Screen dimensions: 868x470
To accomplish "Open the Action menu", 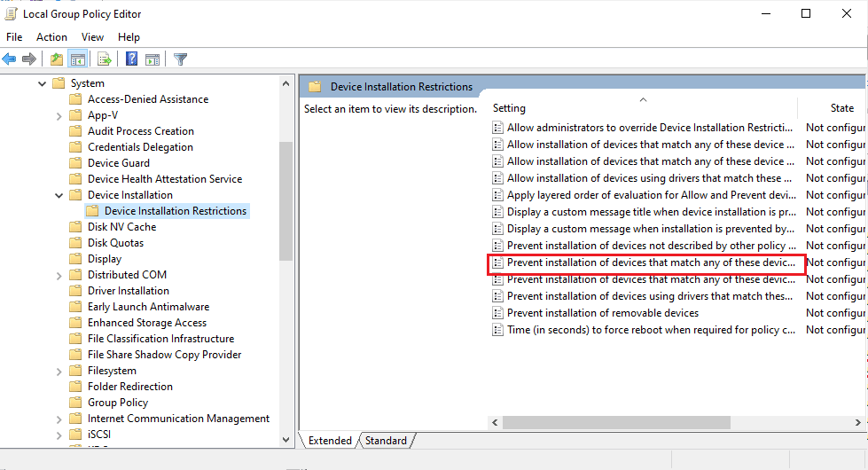I will (51, 37).
